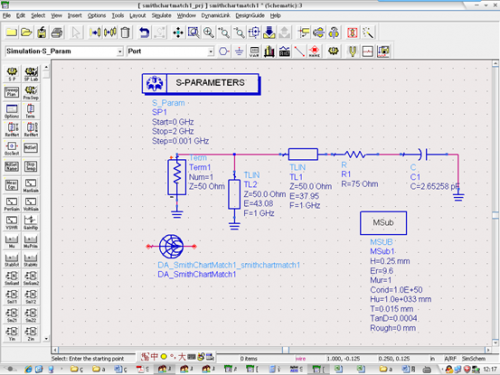The height and width of the screenshot is (375, 500).
Task: Zoom to area with magnifier box icon
Action: point(193,32)
